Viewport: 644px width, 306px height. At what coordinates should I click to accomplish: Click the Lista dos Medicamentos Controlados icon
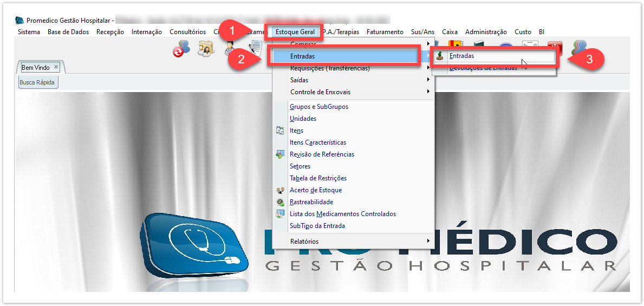pos(280,214)
